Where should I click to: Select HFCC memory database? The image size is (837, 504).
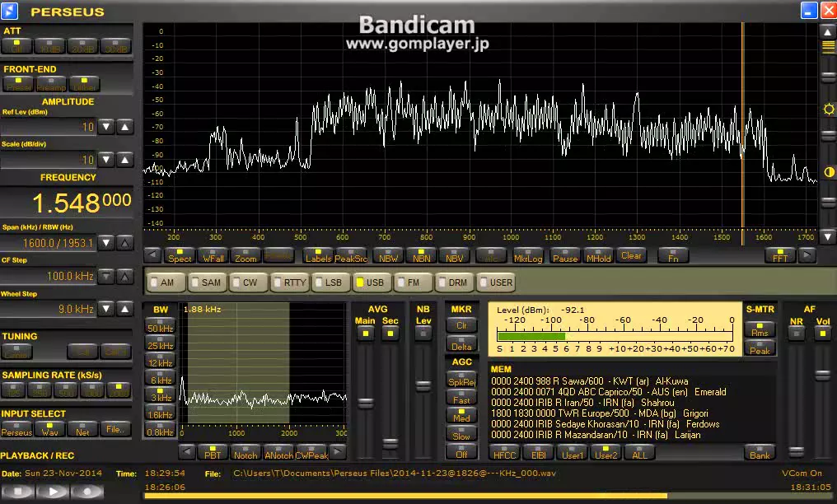coord(504,452)
